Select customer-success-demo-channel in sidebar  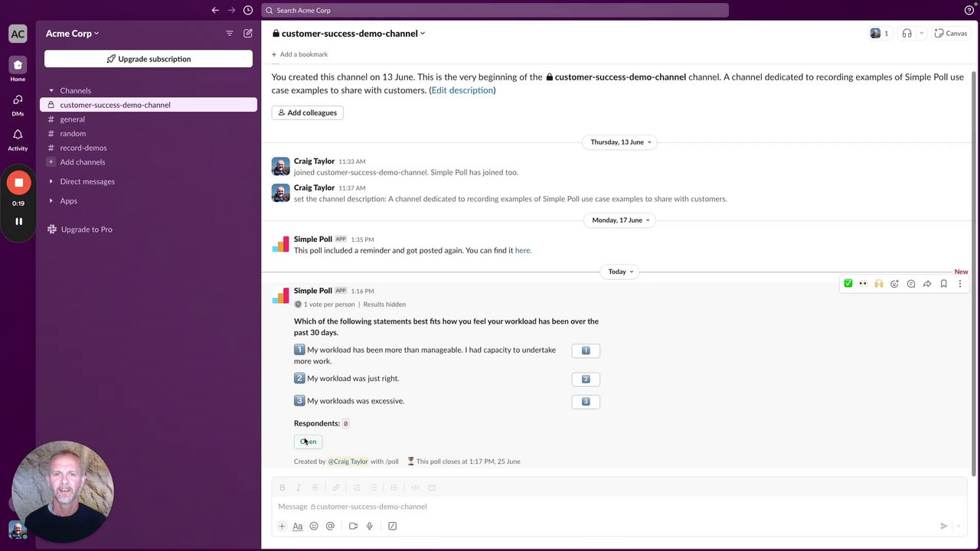click(149, 105)
